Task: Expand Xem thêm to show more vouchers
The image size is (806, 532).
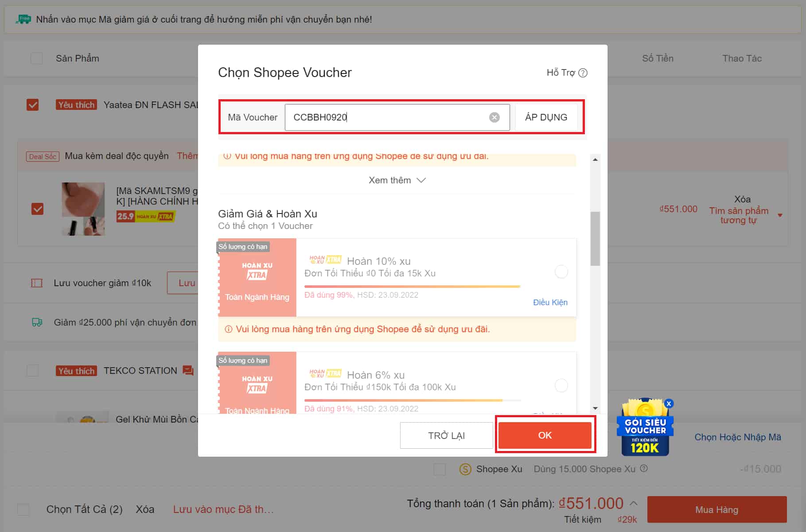Action: pyautogui.click(x=397, y=180)
